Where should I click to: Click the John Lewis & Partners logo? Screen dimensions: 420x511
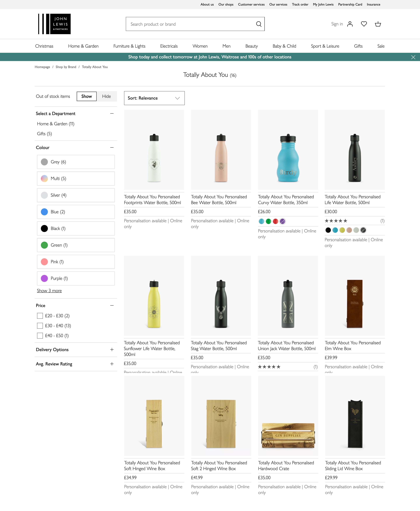tap(54, 24)
